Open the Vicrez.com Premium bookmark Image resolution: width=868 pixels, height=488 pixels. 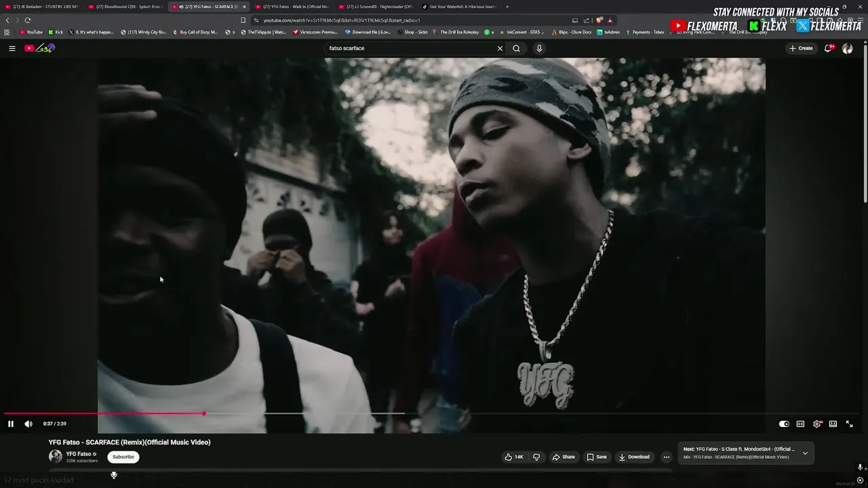tap(315, 32)
